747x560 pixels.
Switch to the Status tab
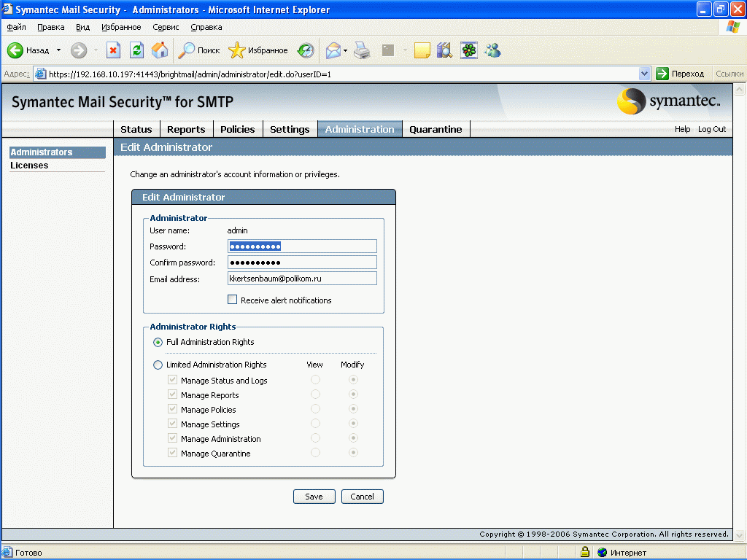pos(136,129)
